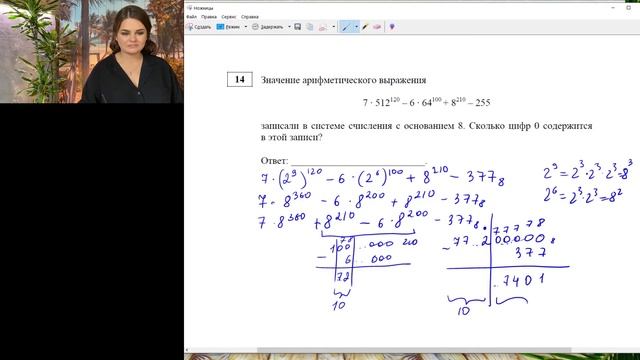Click the presenter webcam video thumbnail
Screen dimensions: 640x360
tap(92, 51)
